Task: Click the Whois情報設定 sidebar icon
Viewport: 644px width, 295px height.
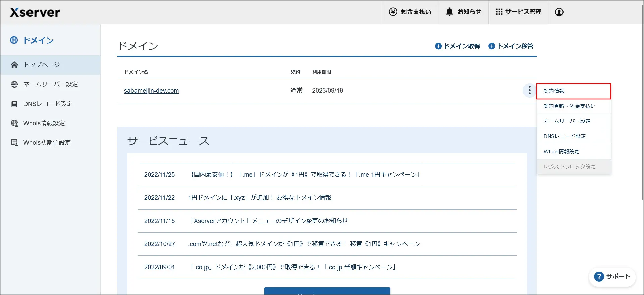Action: tap(14, 123)
